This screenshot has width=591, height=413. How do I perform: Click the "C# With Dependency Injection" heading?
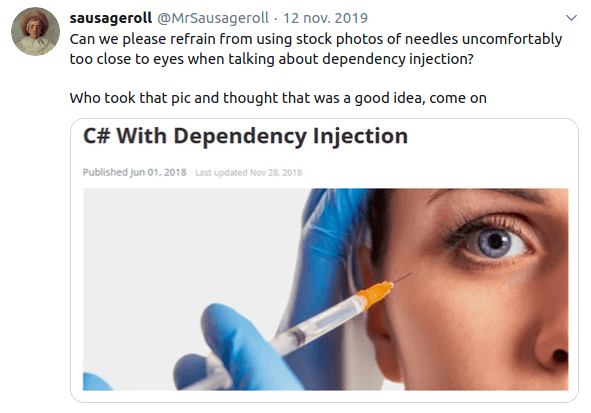click(x=245, y=136)
